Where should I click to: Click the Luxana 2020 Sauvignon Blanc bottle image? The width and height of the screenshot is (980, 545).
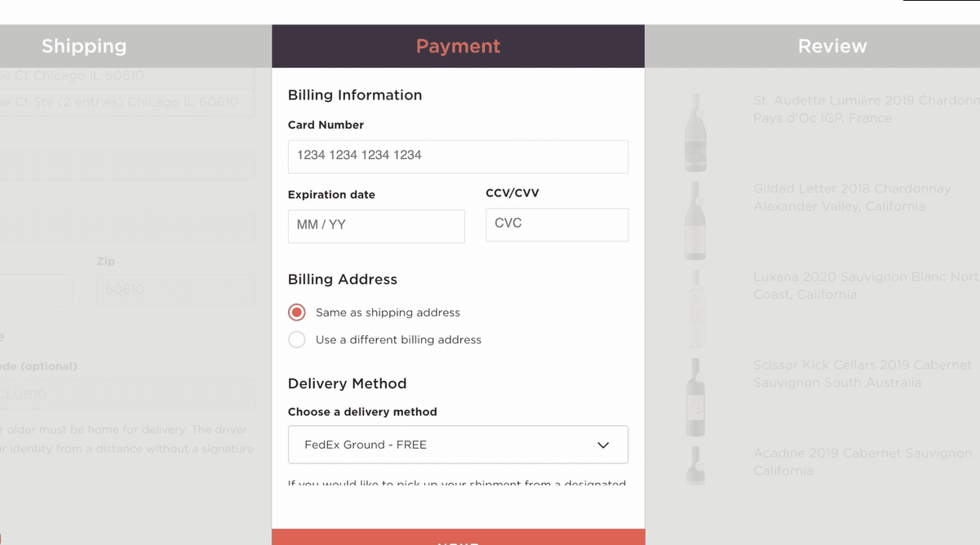point(695,308)
